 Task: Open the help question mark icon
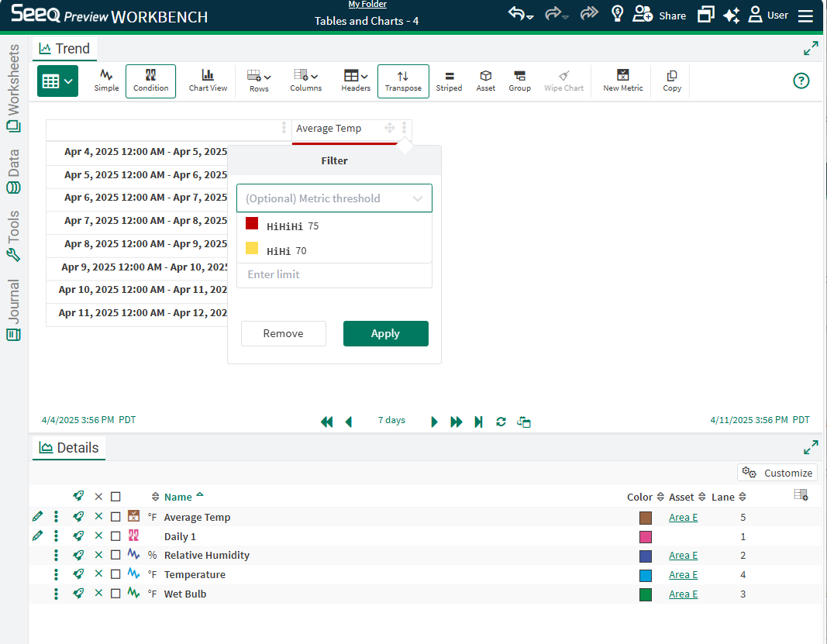point(801,81)
